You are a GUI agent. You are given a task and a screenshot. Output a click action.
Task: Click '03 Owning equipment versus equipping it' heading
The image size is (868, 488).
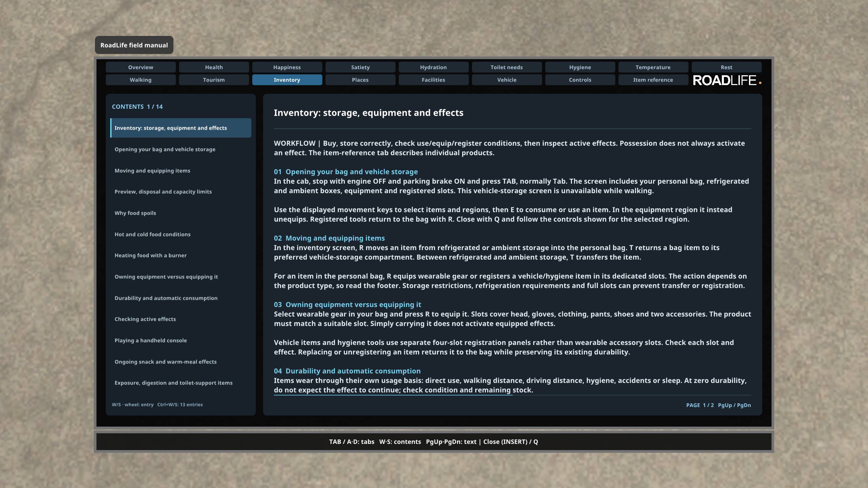click(348, 305)
